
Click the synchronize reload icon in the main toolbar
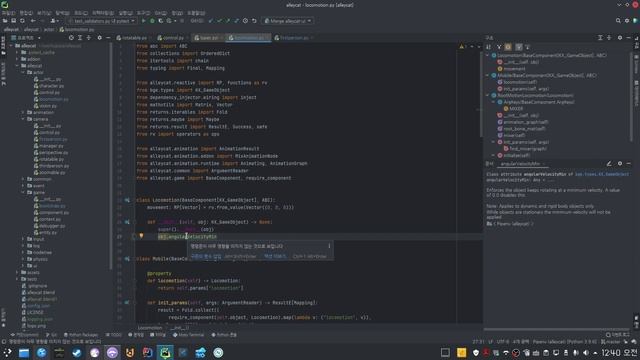pos(22,21)
